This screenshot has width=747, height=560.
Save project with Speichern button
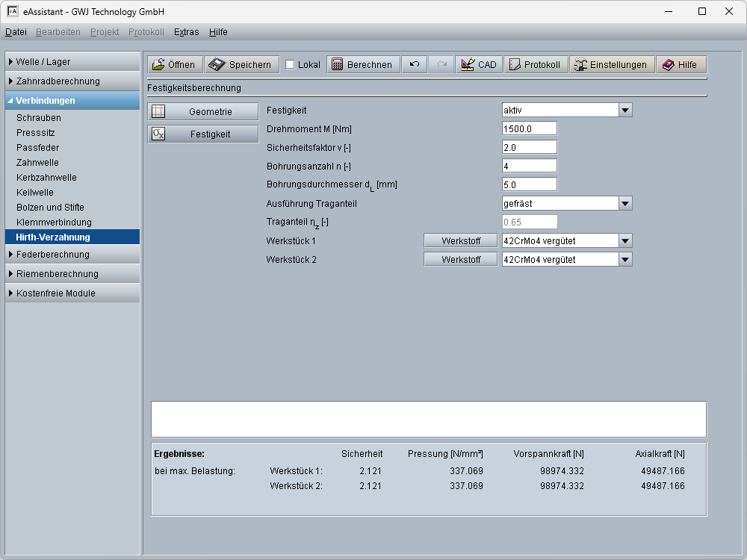point(242,65)
